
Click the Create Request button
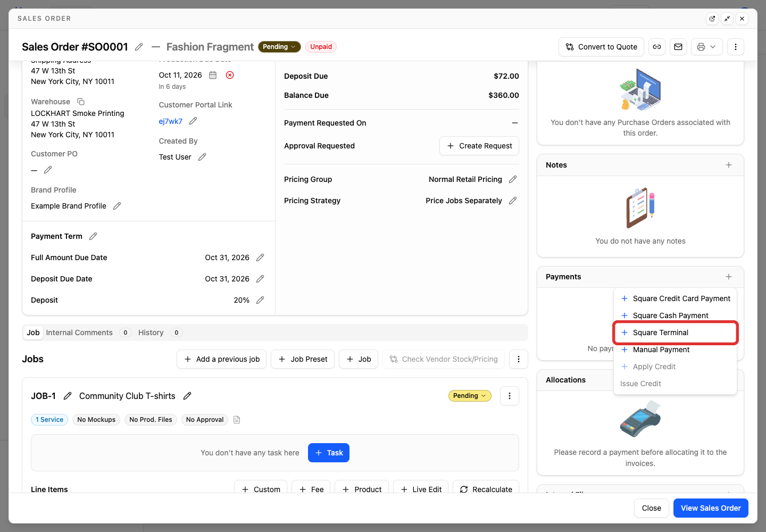479,146
